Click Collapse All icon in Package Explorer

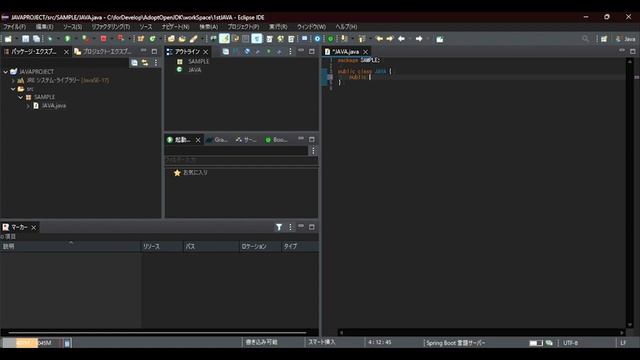[134, 62]
